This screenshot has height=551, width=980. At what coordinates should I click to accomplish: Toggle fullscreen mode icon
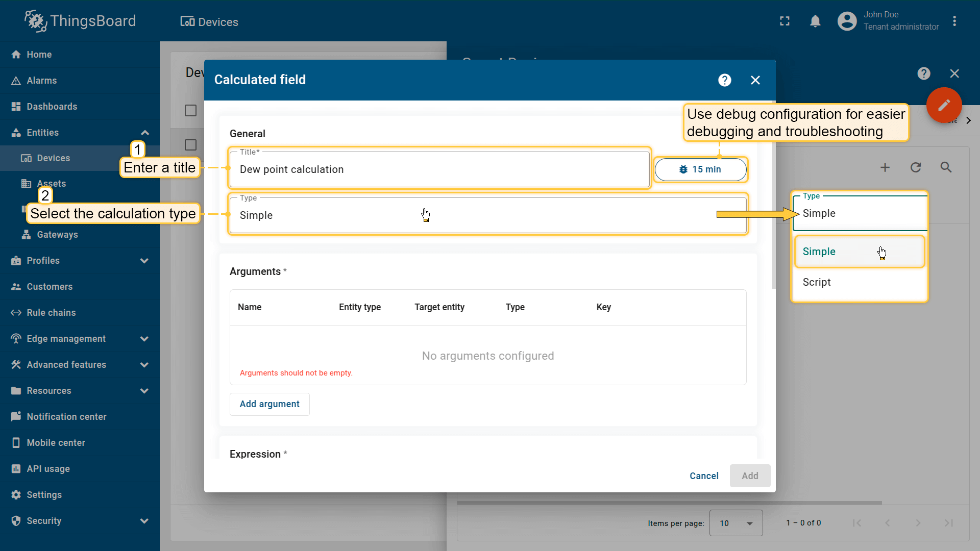pyautogui.click(x=785, y=21)
